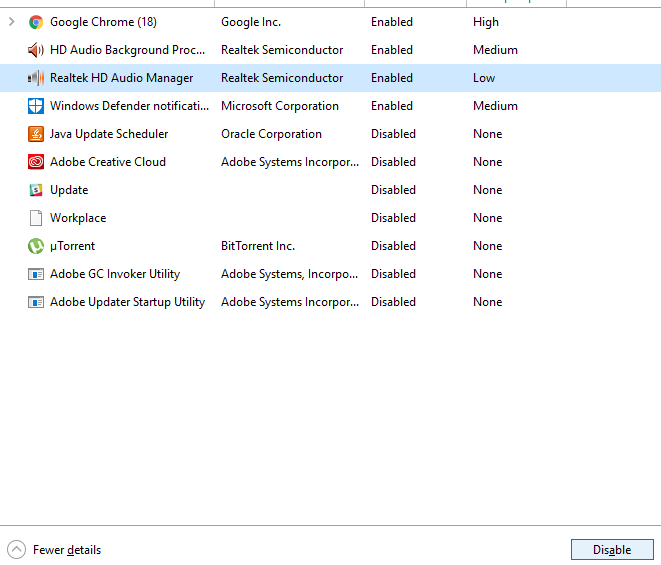Click the BitTorrent Inc. publisher cell
The image size is (661, 565).
[x=258, y=246]
